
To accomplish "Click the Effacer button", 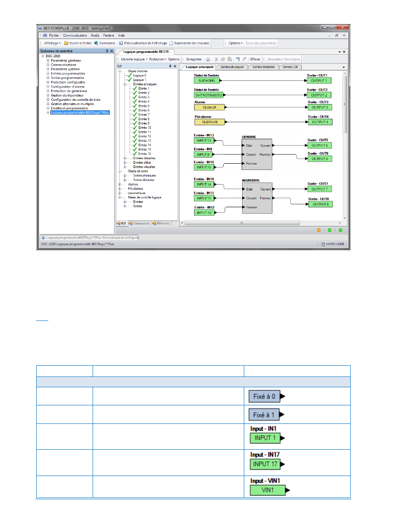I will (255, 59).
